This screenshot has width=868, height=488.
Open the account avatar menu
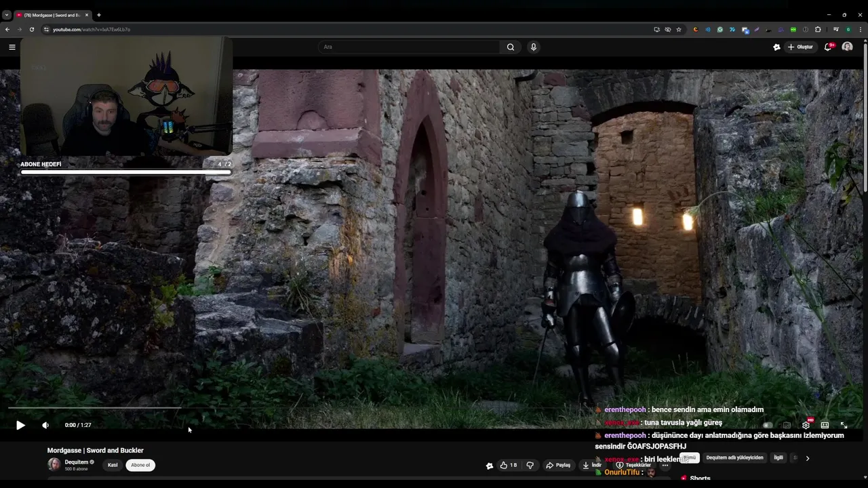coord(847,47)
